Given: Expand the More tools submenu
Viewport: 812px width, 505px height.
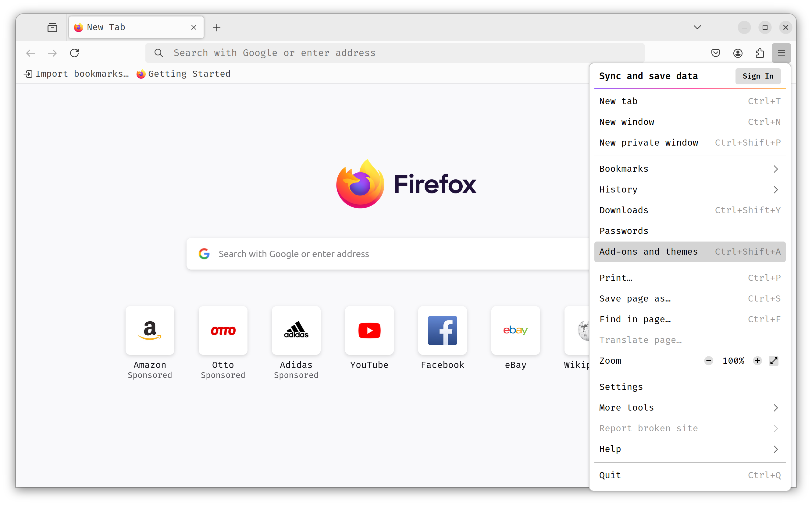Looking at the screenshot, I should pos(690,408).
